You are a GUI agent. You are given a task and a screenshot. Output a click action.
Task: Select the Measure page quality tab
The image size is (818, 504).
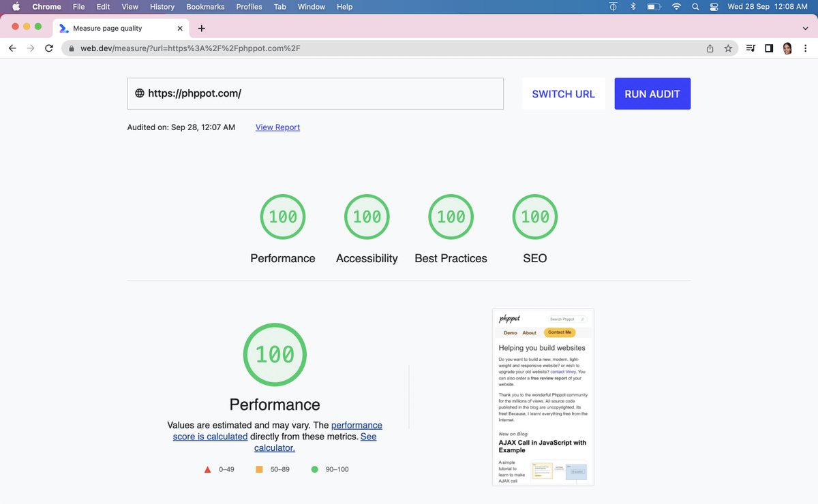(x=121, y=29)
